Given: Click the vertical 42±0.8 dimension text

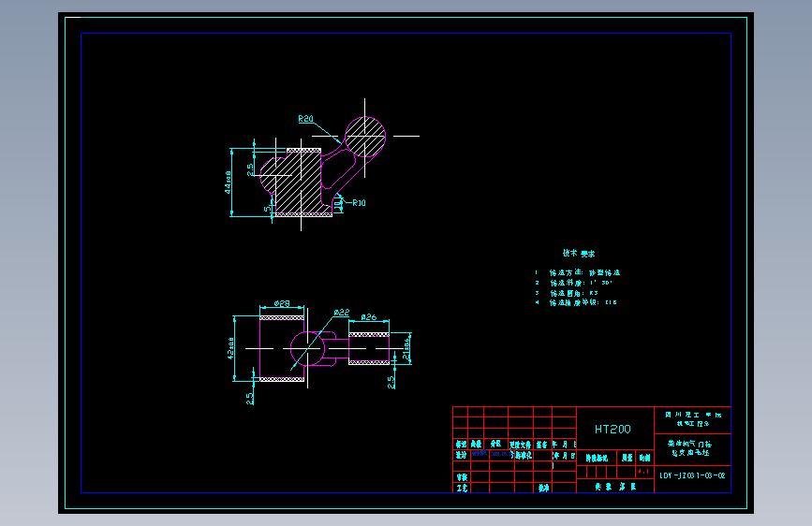Looking at the screenshot, I should (231, 348).
